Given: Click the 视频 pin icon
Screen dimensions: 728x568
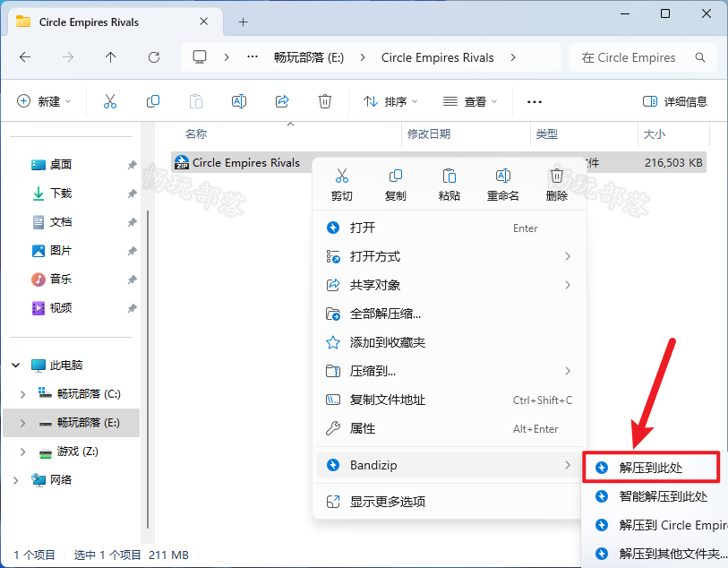Looking at the screenshot, I should coord(133,308).
